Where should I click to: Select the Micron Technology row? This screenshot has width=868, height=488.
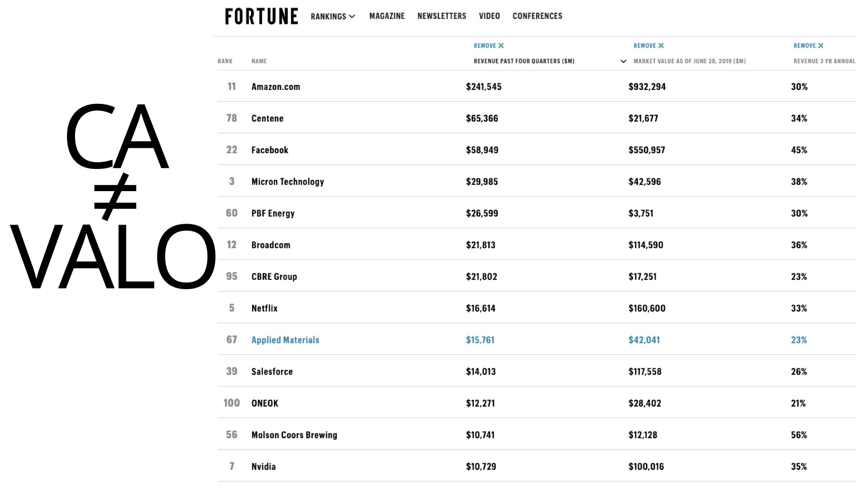point(537,181)
